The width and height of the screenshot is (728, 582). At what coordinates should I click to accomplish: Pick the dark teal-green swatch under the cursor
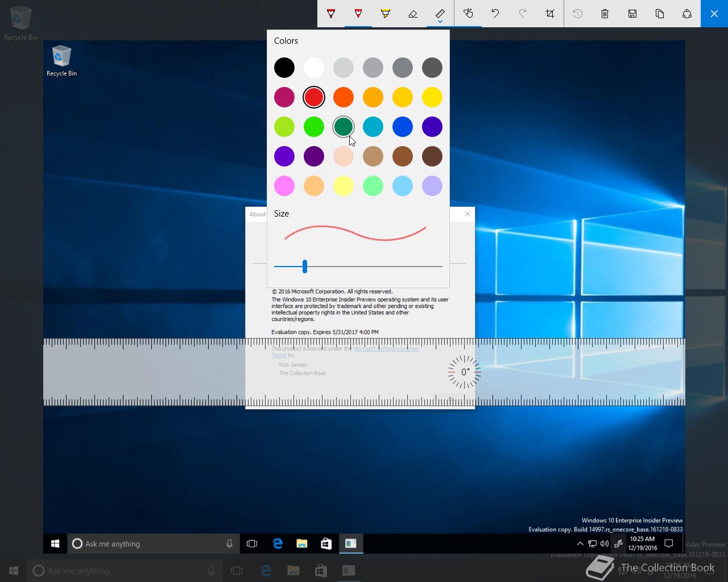(x=344, y=127)
